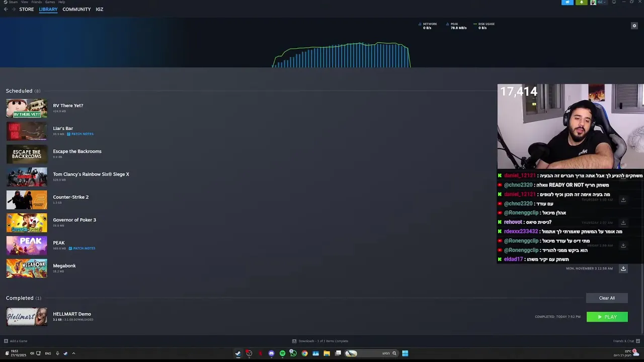The width and height of the screenshot is (644, 362).
Task: Open Steam from the taskbar
Action: coord(238,353)
